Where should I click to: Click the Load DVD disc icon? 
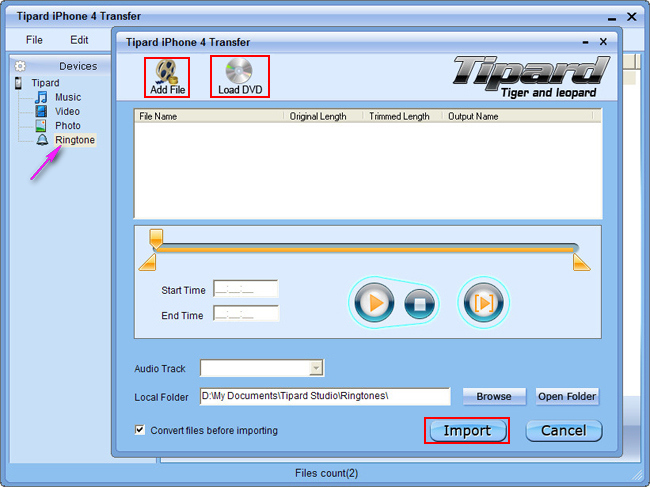pyautogui.click(x=239, y=70)
